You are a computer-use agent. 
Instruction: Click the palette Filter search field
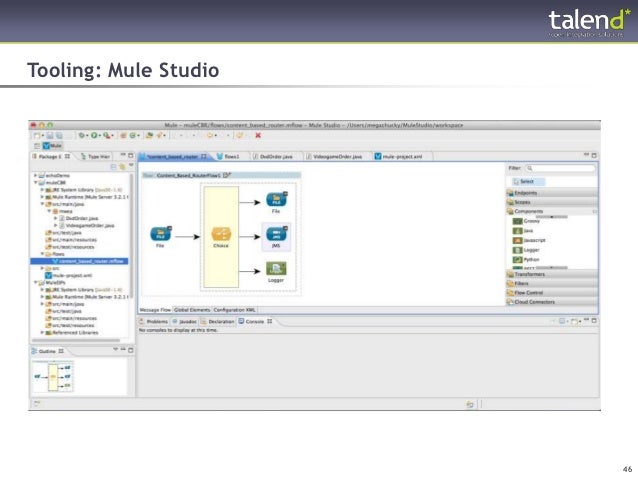[x=560, y=168]
